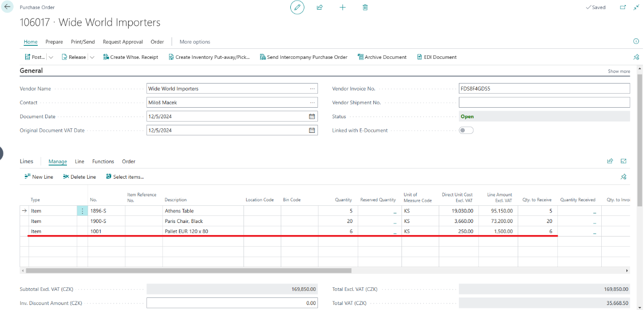
Task: Open page in new window icon
Action: [623, 8]
